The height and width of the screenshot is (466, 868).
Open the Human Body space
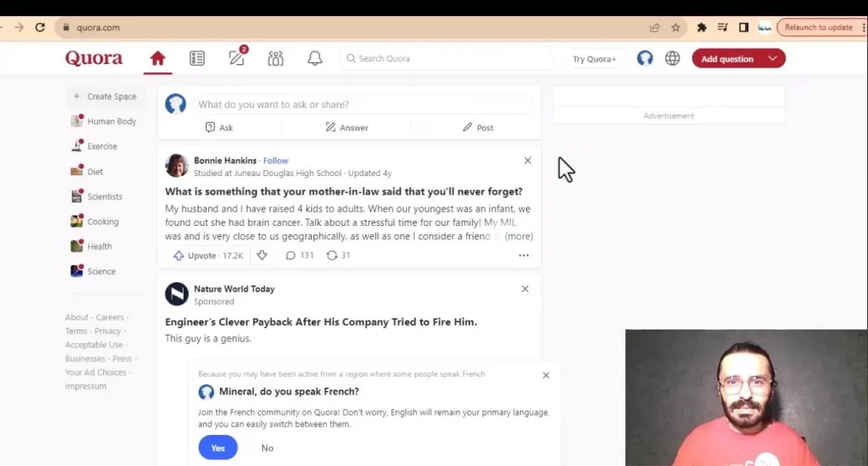(111, 121)
